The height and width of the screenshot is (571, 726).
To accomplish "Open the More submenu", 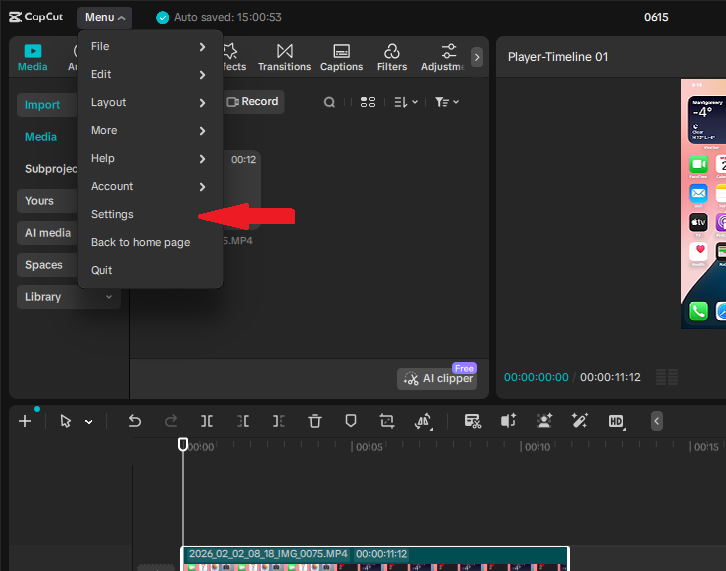I will (150, 130).
